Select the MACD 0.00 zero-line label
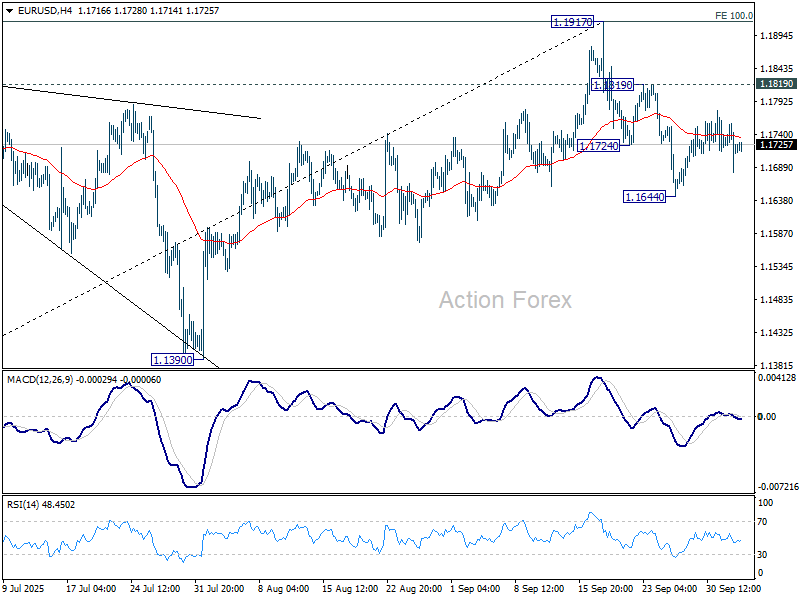 click(768, 417)
